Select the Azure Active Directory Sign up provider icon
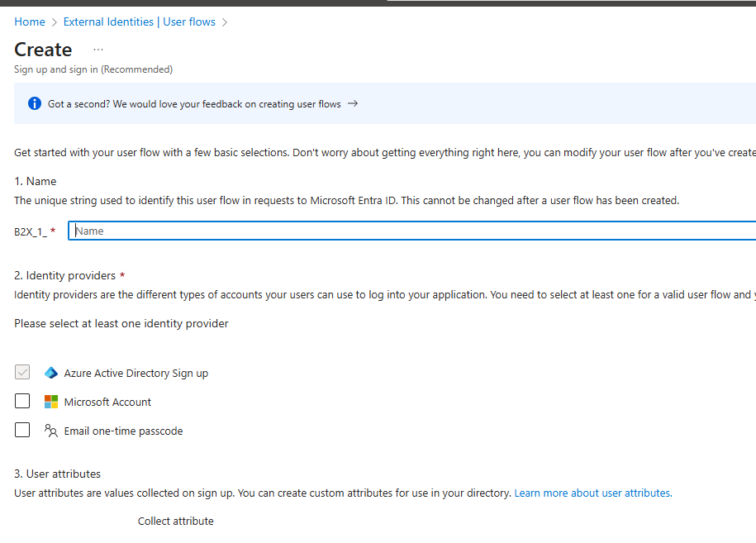Image resolution: width=756 pixels, height=543 pixels. click(x=51, y=373)
